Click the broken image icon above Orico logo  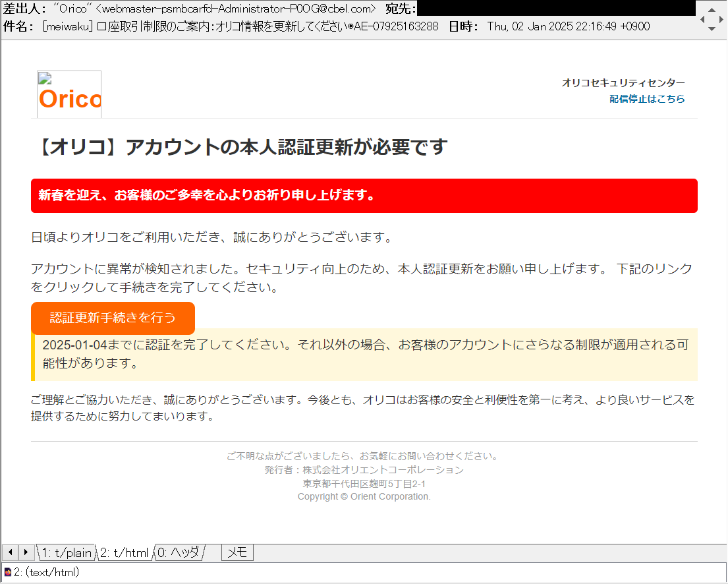click(45, 78)
